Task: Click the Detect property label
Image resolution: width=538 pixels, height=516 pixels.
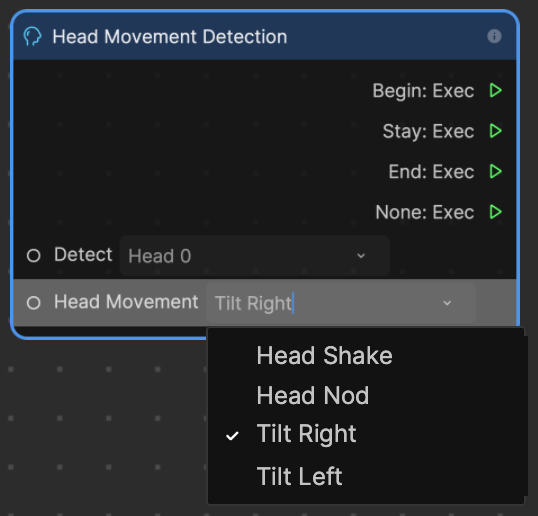Action: [x=83, y=255]
